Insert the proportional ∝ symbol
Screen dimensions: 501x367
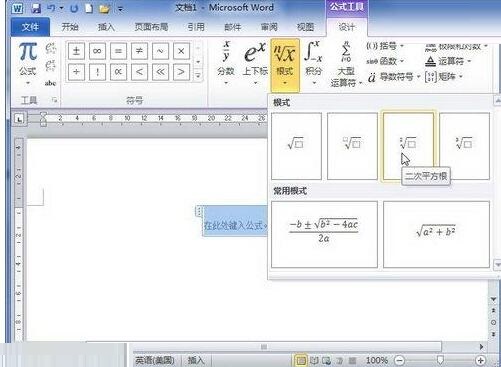pos(118,72)
